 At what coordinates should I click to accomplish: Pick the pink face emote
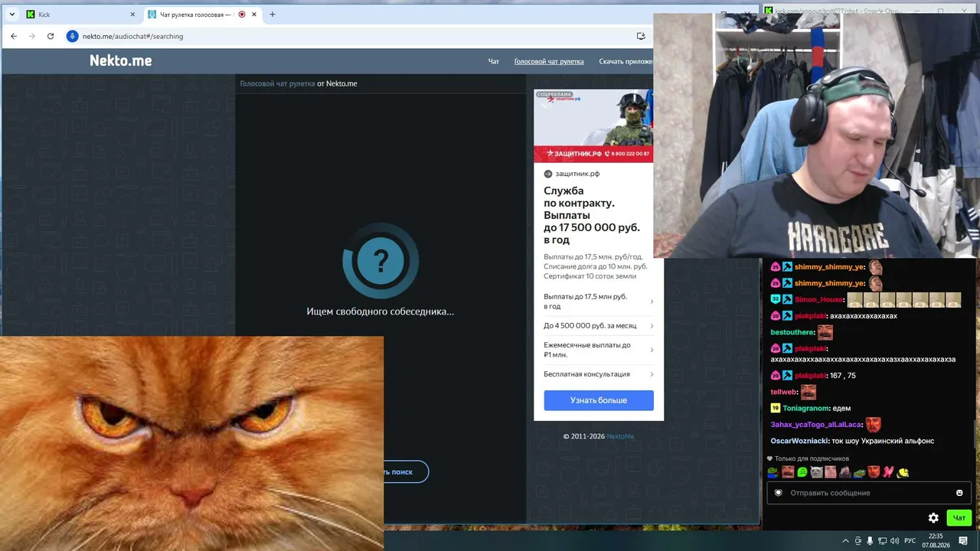831,472
